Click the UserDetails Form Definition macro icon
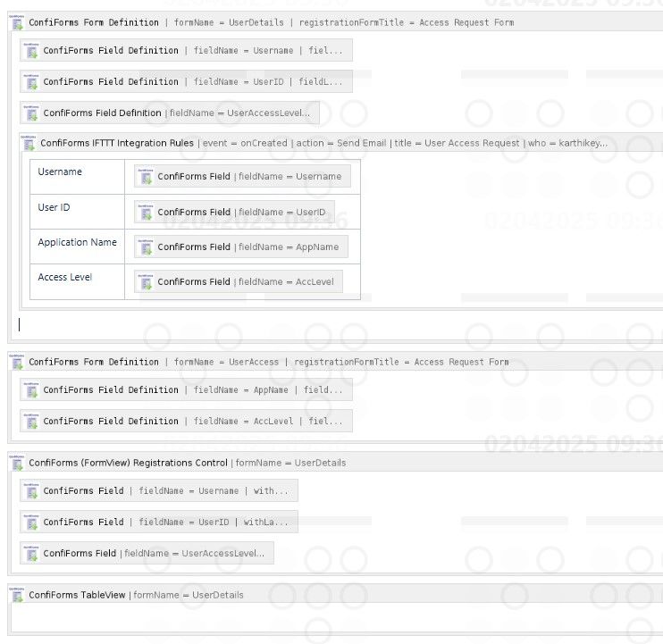 click(17, 22)
